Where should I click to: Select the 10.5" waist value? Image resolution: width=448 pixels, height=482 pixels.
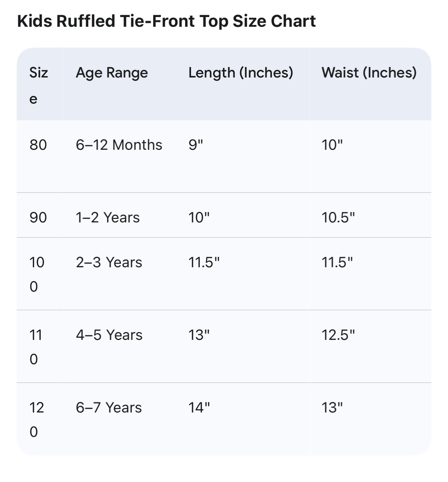coord(338,218)
